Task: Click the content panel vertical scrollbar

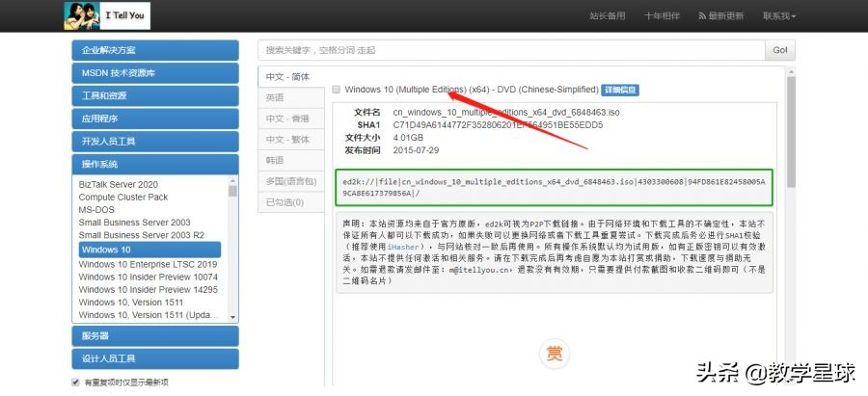Action: point(791,132)
